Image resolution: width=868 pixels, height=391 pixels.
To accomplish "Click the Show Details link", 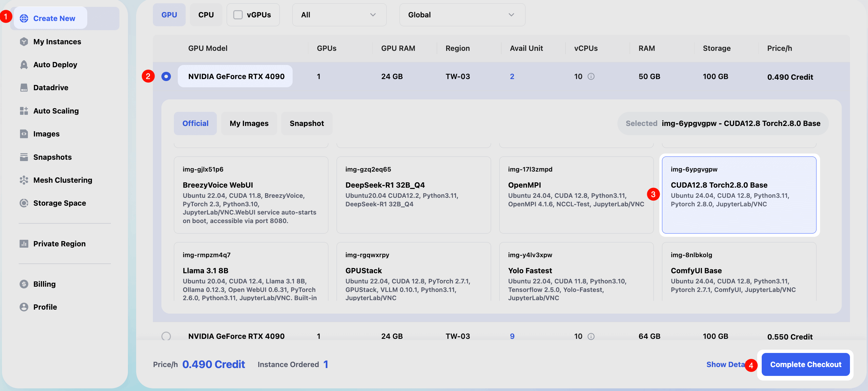I will (725, 364).
